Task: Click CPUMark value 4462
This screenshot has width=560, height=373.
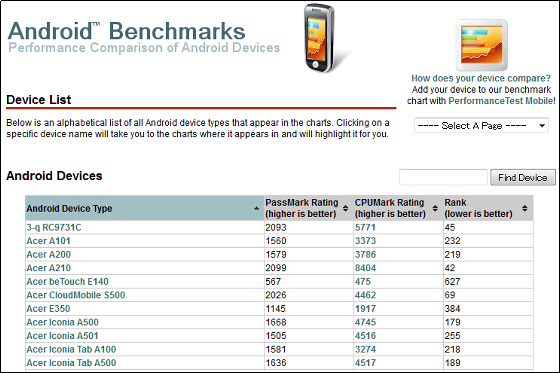Action: 365,295
